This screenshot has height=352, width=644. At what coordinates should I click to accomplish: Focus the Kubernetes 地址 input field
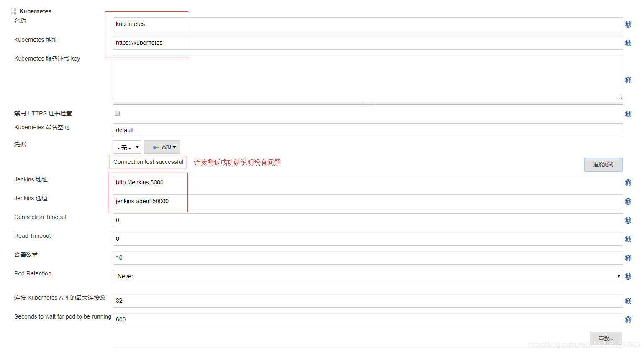(368, 43)
